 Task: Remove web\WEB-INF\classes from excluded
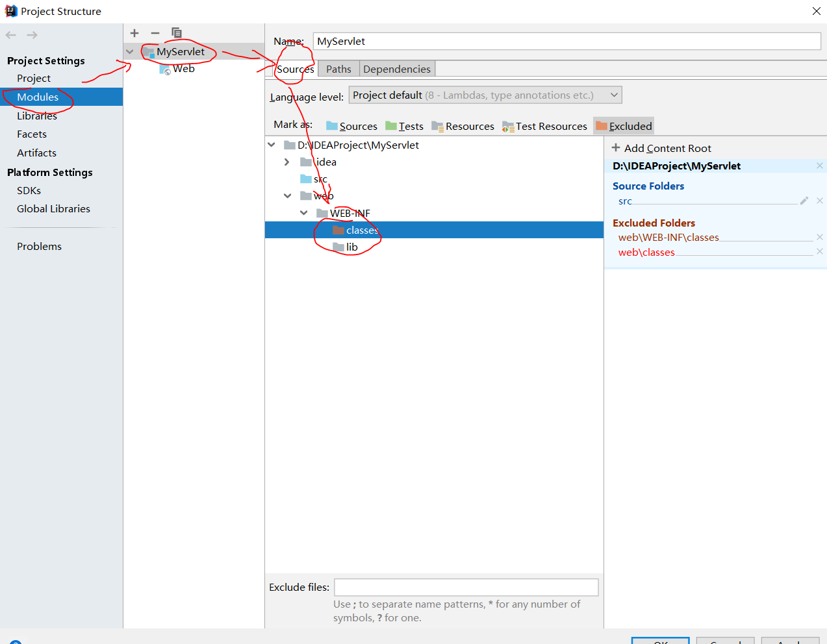pyautogui.click(x=820, y=237)
